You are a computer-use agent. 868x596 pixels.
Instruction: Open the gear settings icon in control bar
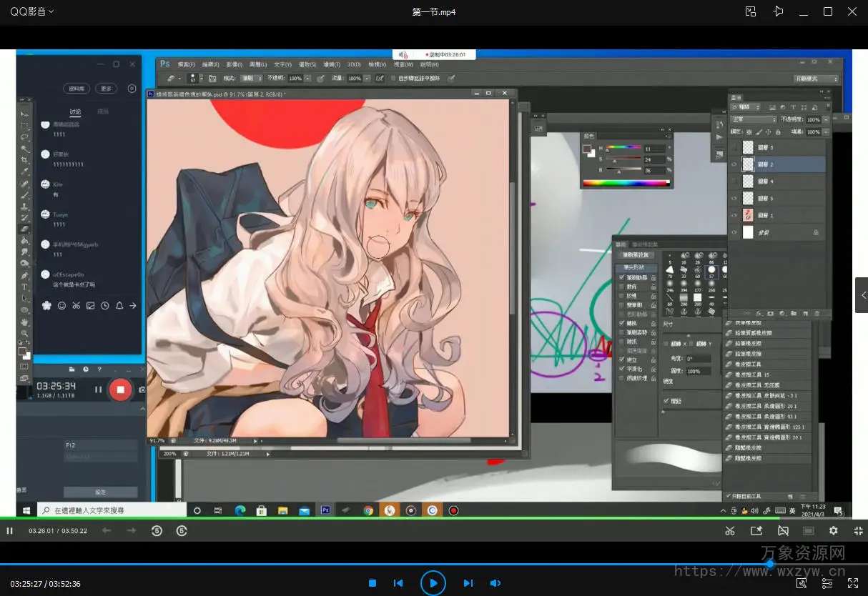[x=833, y=531]
